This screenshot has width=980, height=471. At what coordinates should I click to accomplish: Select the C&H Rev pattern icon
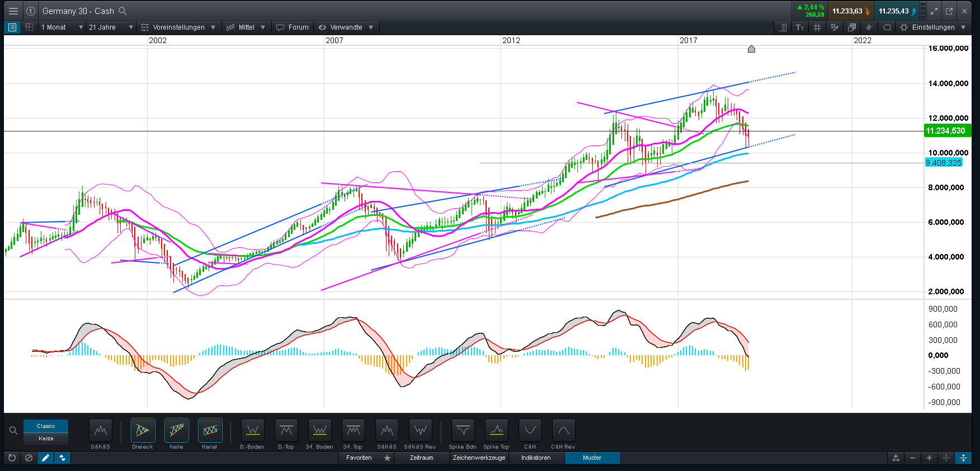(x=563, y=431)
